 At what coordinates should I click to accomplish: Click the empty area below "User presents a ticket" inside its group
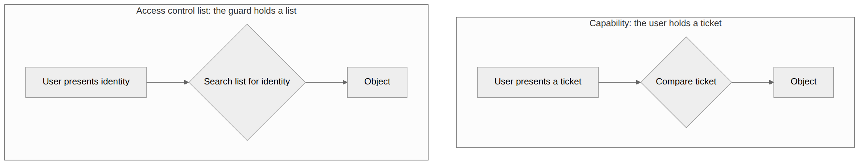coord(538,121)
